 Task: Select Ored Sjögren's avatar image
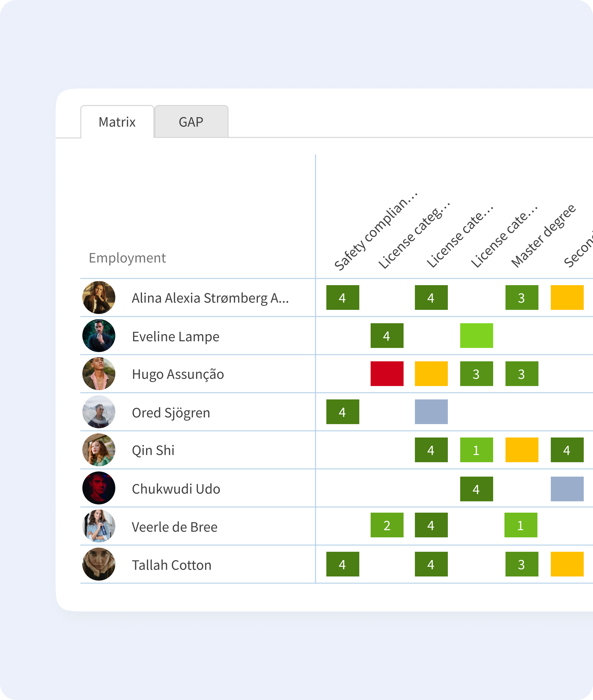coord(99,412)
